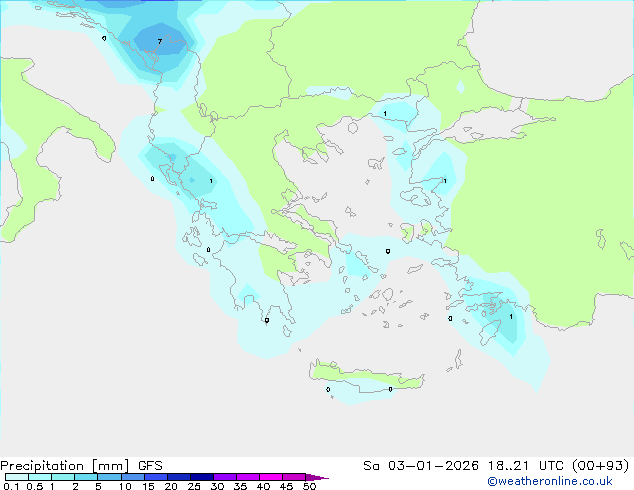Pick the 15–20 mm legend swatch
The width and height of the screenshot is (634, 490).
155,477
